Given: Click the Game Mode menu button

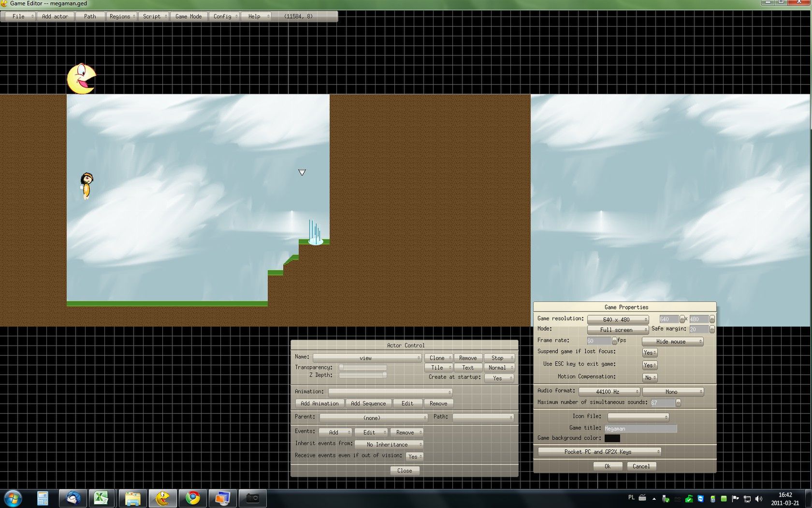Looking at the screenshot, I should click(x=188, y=16).
